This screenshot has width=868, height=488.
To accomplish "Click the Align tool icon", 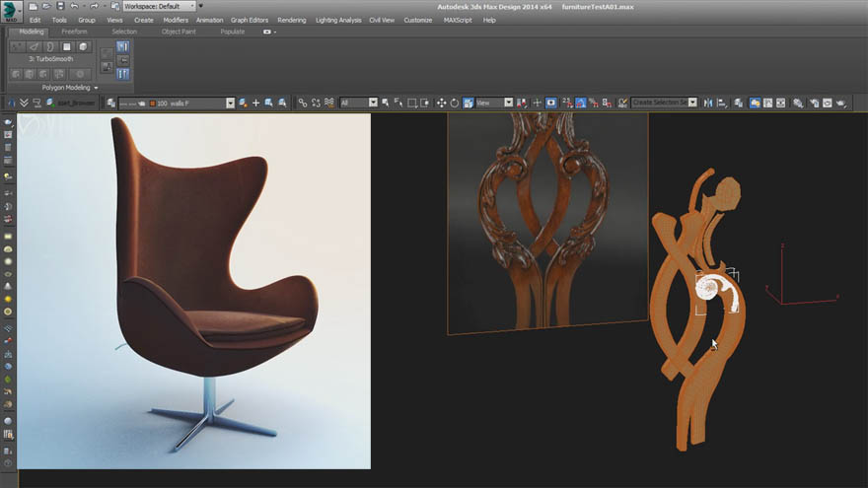I will point(721,103).
